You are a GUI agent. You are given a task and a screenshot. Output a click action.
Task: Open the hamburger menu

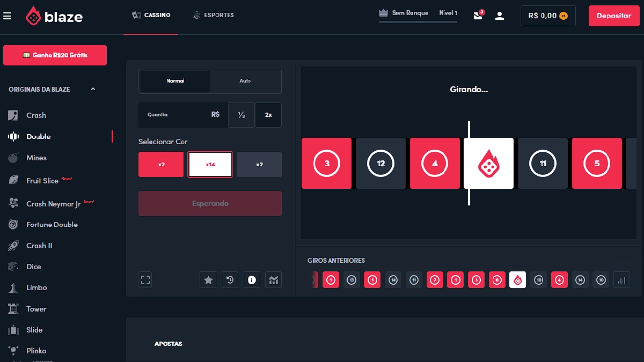[x=7, y=16]
